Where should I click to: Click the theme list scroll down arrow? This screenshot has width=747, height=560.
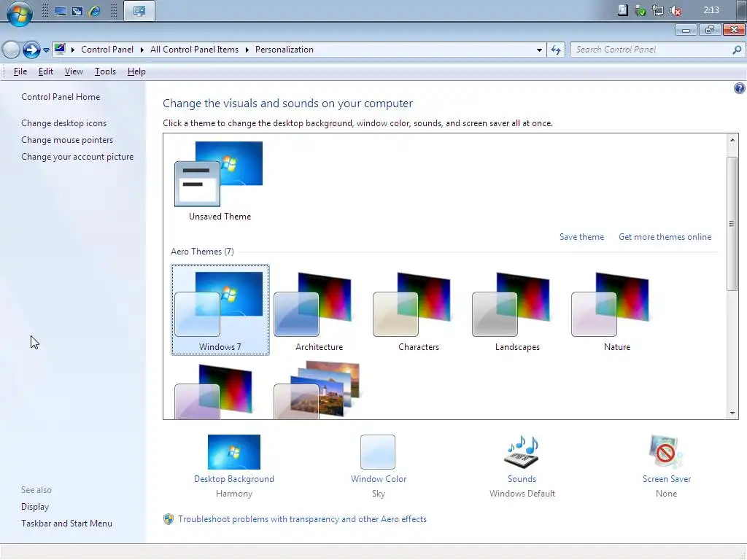pos(732,413)
